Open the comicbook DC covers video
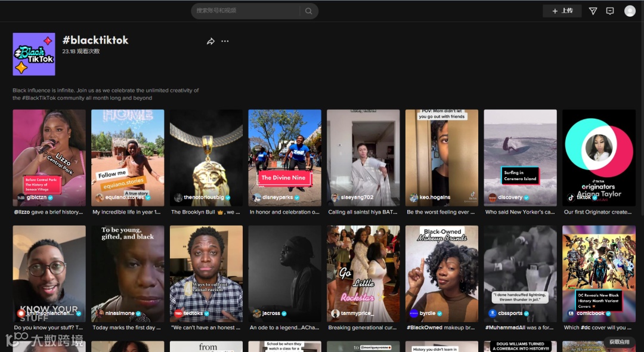 [x=599, y=274]
